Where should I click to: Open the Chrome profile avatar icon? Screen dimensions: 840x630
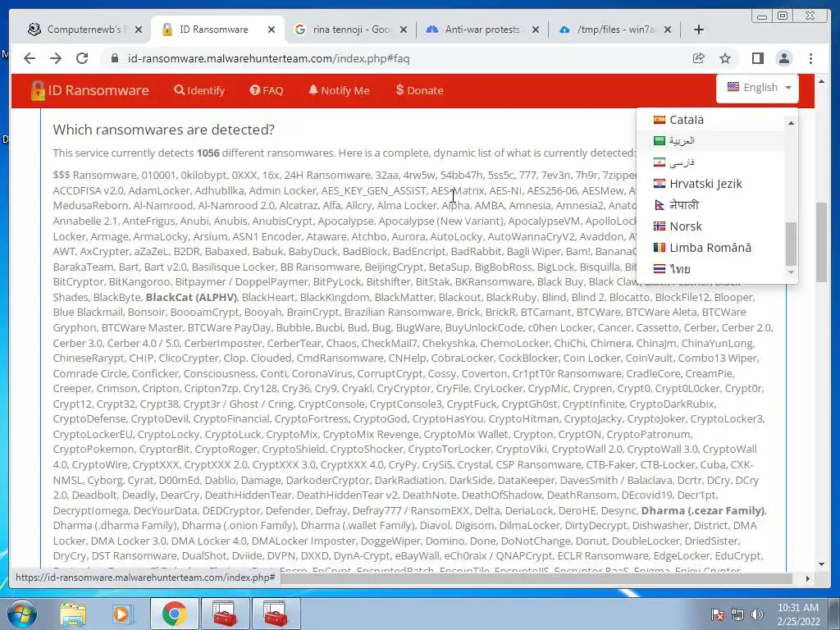[783, 58]
